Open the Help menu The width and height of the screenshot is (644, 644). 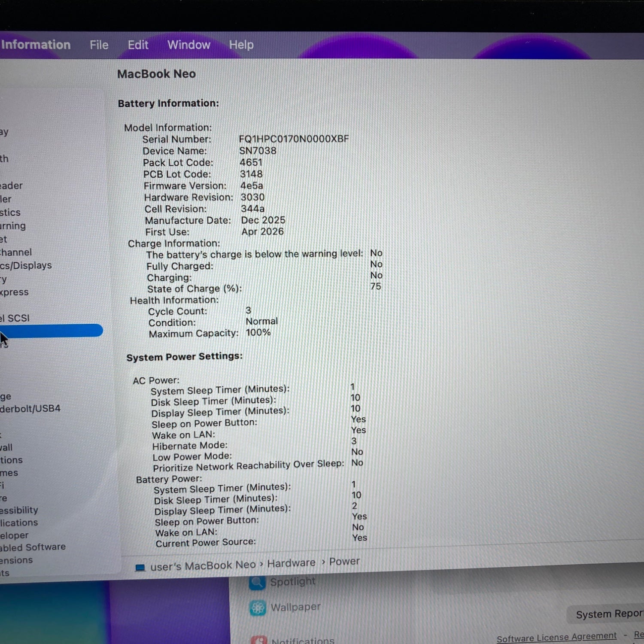[241, 45]
